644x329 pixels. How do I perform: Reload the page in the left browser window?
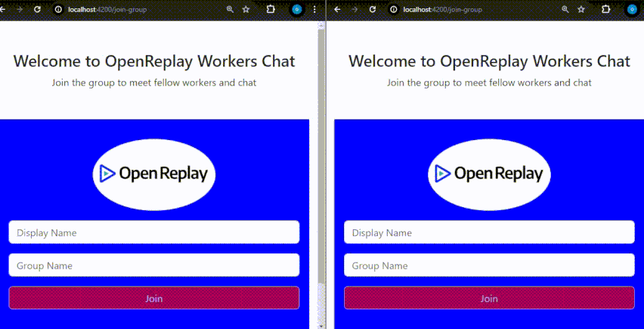click(37, 9)
